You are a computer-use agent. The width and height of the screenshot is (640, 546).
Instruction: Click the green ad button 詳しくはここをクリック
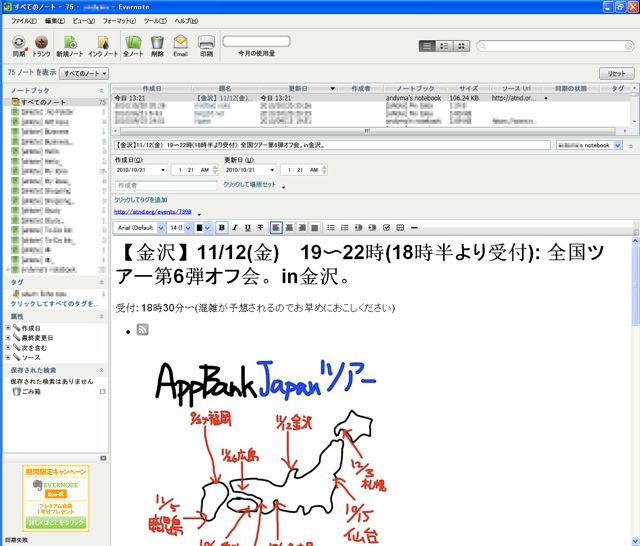[56, 523]
